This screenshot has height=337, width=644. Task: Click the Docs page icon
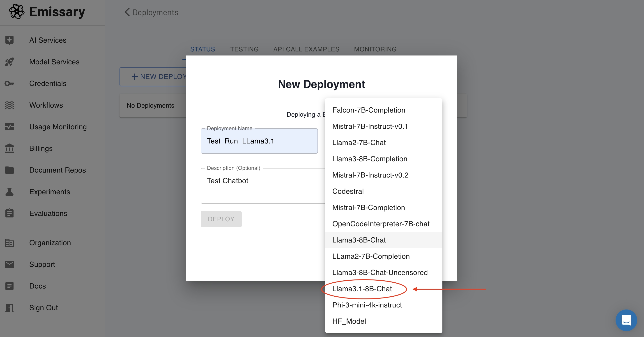click(x=9, y=286)
